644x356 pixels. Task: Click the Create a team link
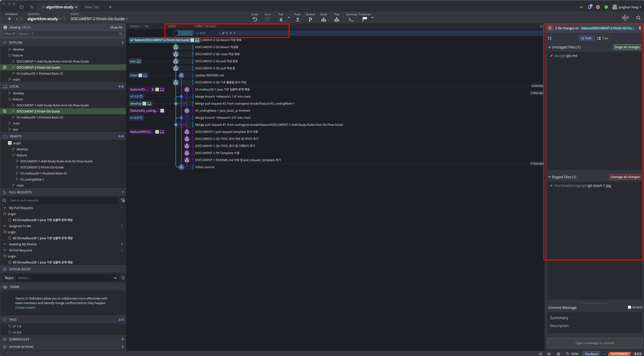25,307
